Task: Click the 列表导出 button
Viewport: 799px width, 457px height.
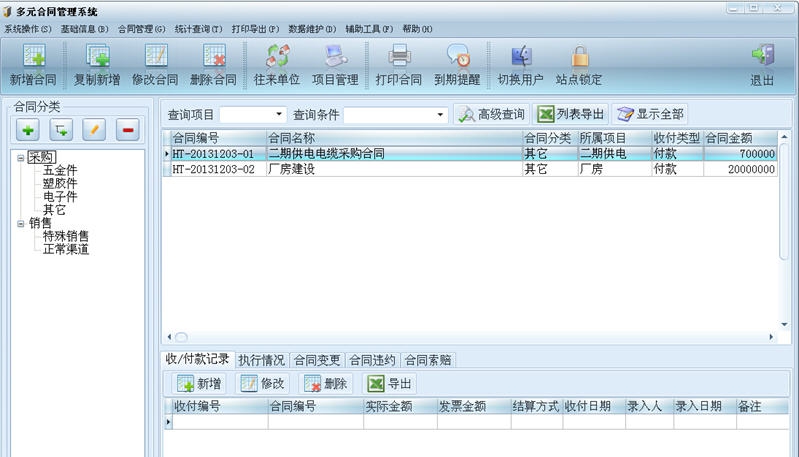Action: [x=571, y=114]
